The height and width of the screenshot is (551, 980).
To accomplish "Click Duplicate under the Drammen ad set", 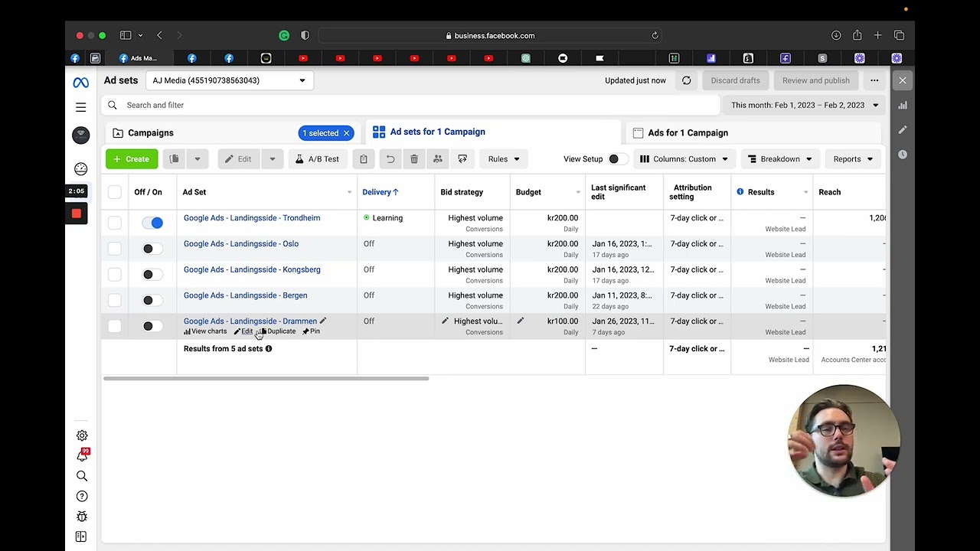I will coord(277,331).
